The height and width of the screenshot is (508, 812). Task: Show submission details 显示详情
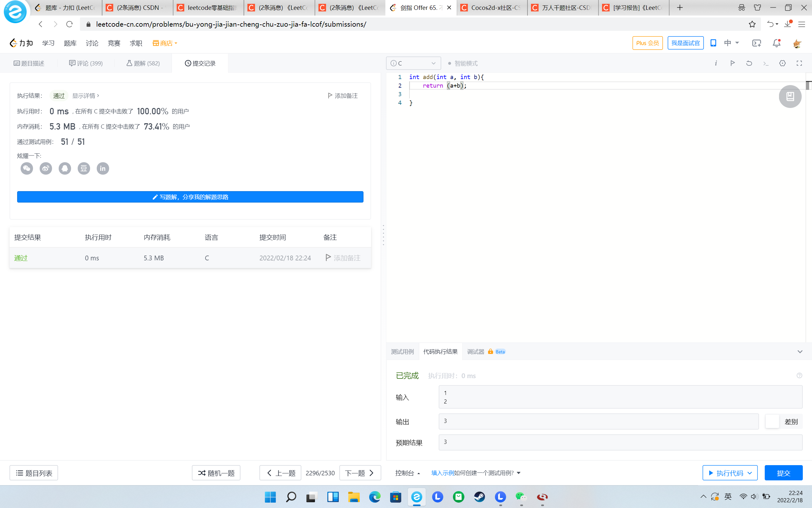pos(86,96)
